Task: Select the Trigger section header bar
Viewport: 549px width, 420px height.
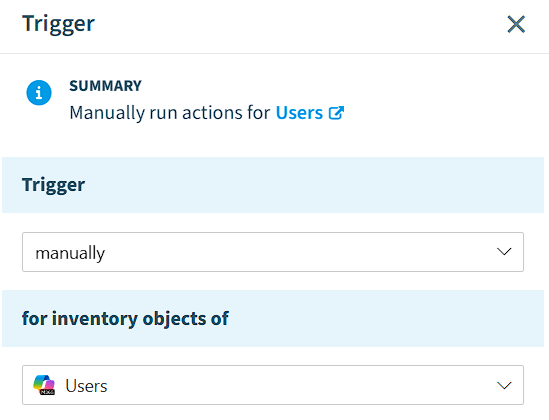Action: pos(273,185)
